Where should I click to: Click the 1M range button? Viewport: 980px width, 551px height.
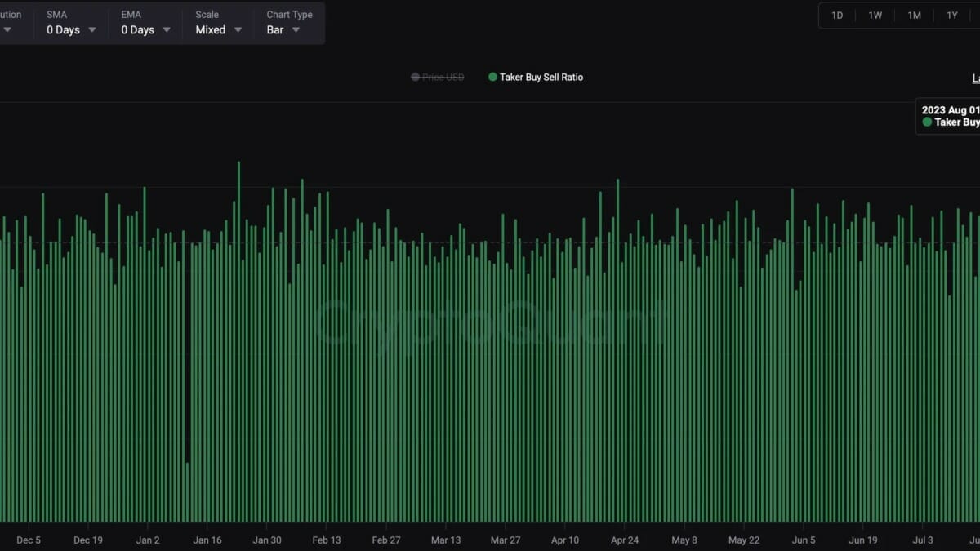tap(914, 16)
